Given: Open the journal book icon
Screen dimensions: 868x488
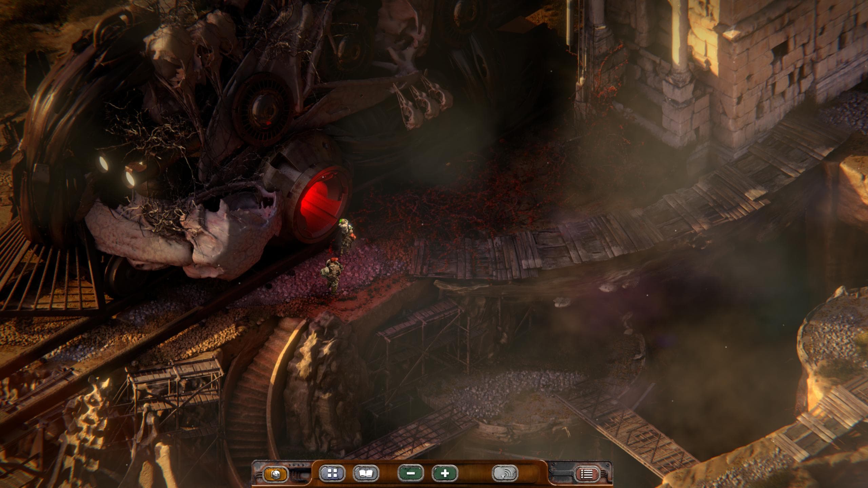Looking at the screenshot, I should click(366, 473).
